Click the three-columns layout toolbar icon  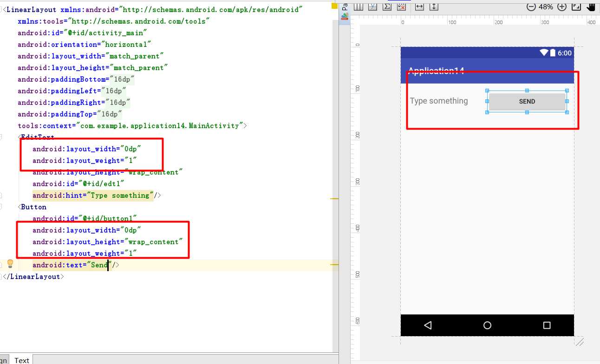[359, 6]
